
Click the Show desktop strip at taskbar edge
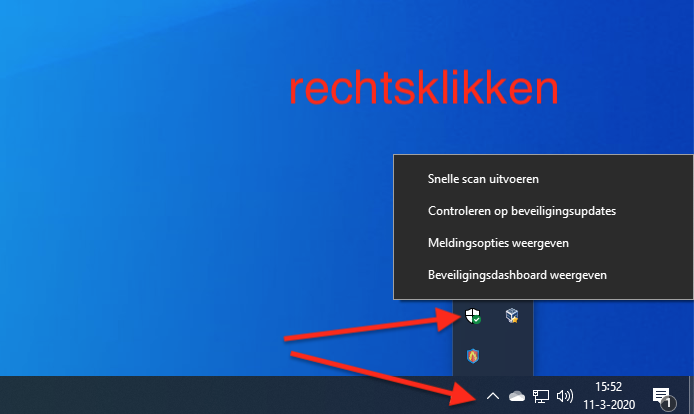(x=691, y=395)
